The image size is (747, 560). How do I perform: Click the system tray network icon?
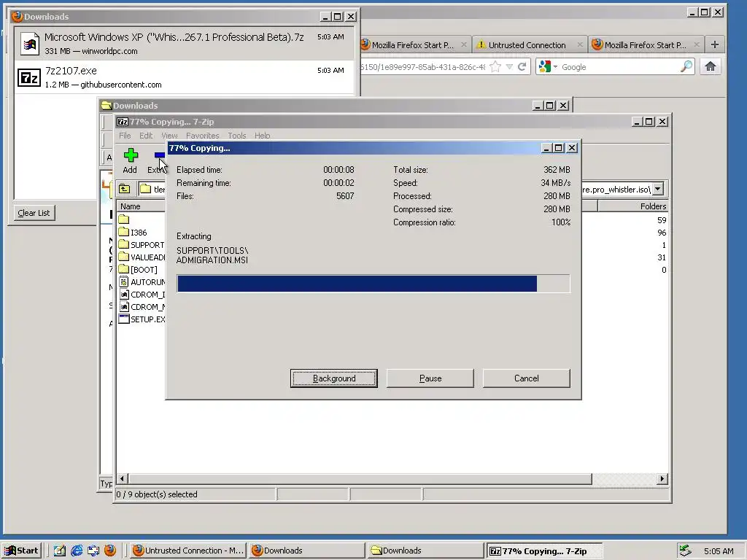coord(685,551)
